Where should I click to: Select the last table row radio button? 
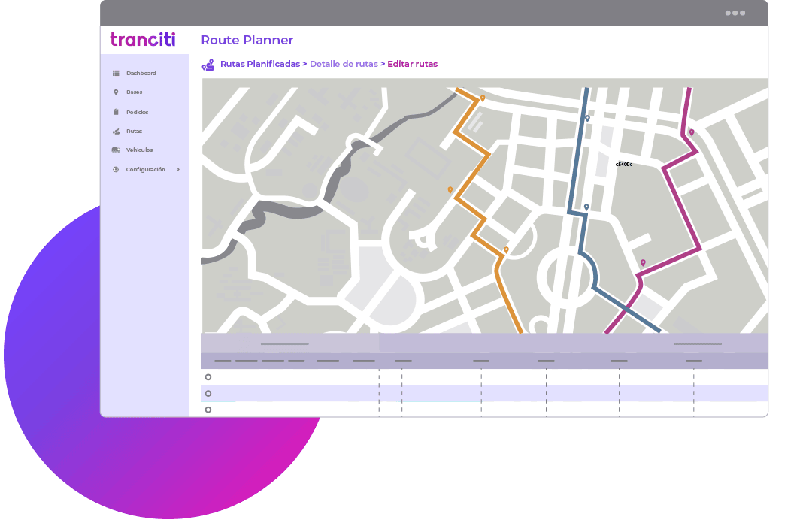(208, 410)
